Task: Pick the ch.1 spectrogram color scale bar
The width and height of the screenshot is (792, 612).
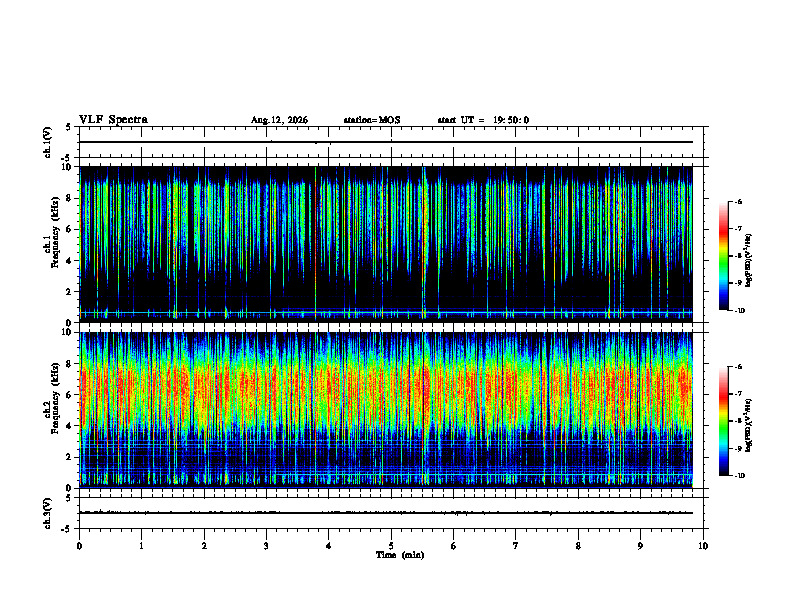Action: 724,256
